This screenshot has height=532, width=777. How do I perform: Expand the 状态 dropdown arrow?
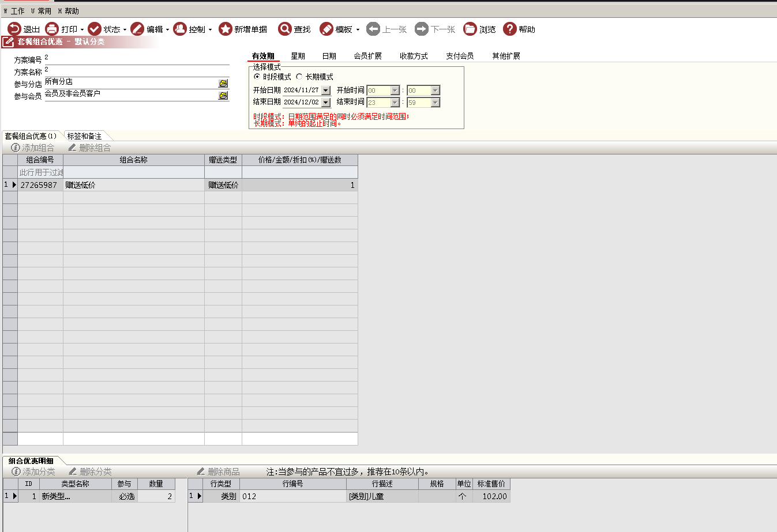[125, 29]
